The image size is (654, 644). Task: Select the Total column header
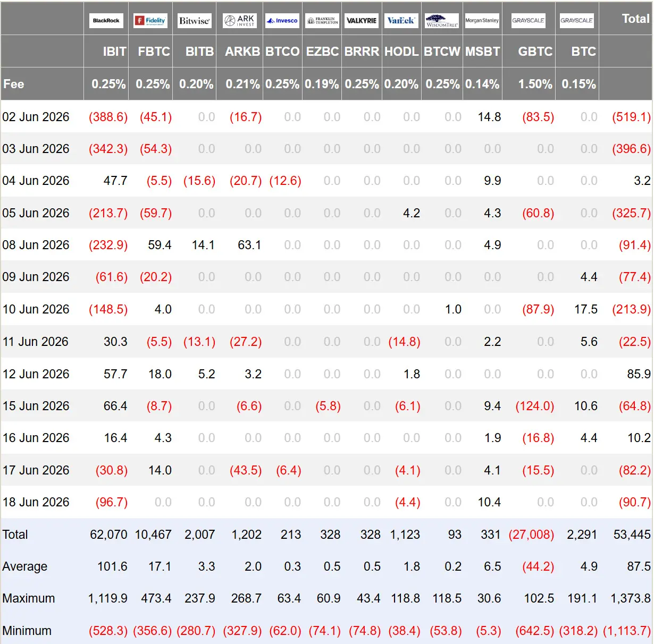point(636,19)
